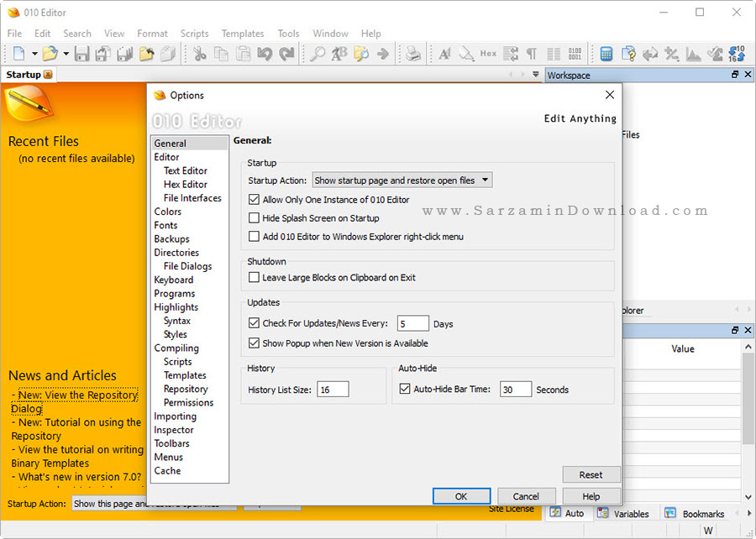Viewport: 756px width, 539px height.
Task: Click the Reset button in Options
Action: coord(591,474)
